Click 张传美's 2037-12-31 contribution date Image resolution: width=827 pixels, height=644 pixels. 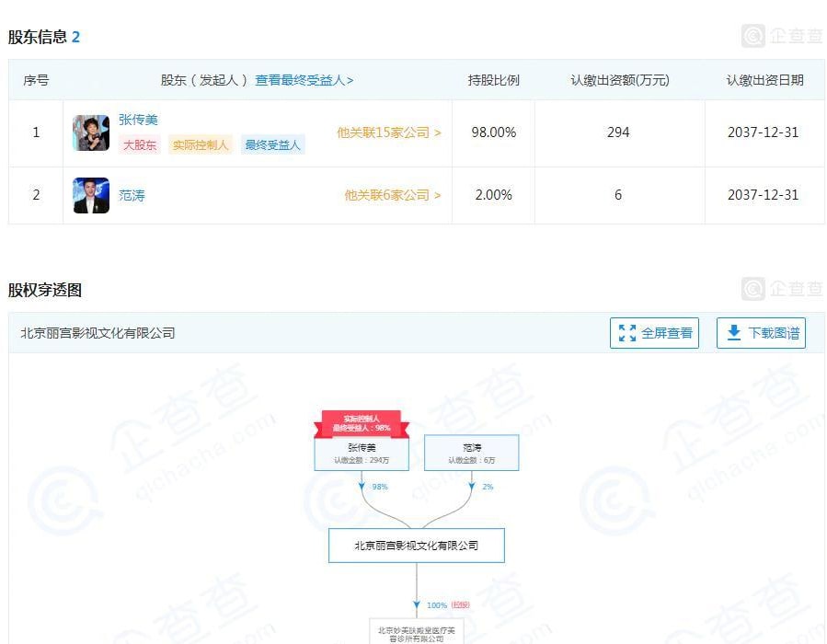764,132
